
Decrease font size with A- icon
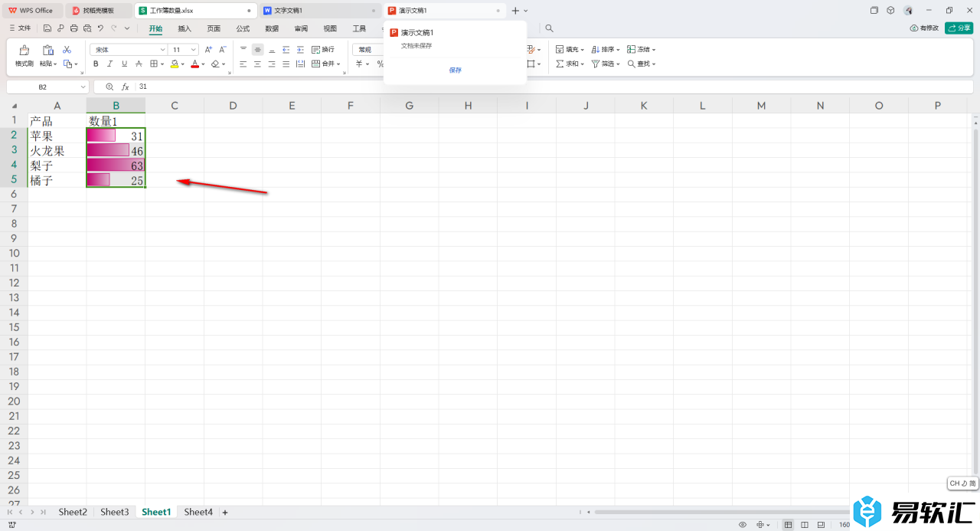tap(223, 49)
